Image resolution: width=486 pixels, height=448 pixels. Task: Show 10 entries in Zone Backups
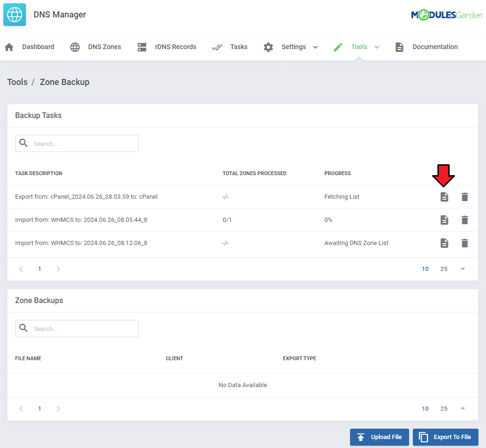425,409
